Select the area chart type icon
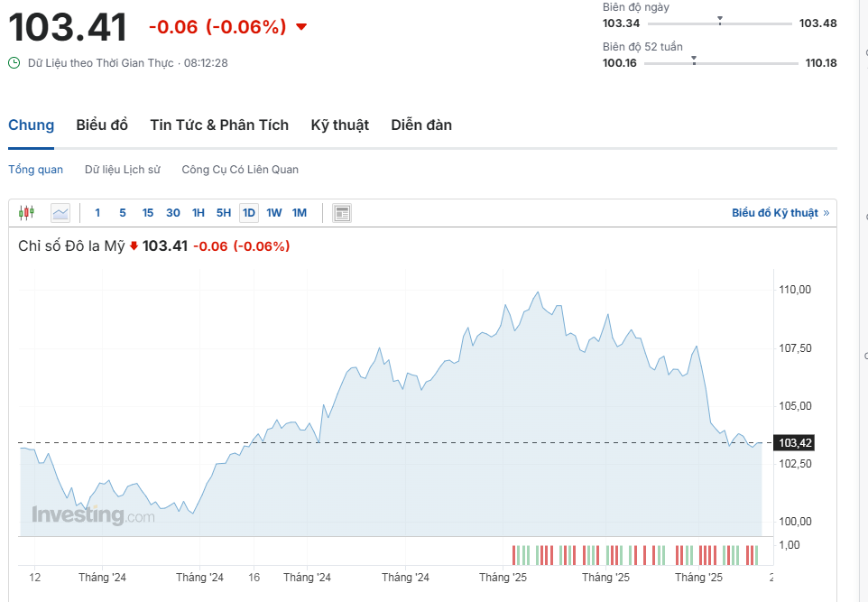The image size is (868, 602). (60, 213)
